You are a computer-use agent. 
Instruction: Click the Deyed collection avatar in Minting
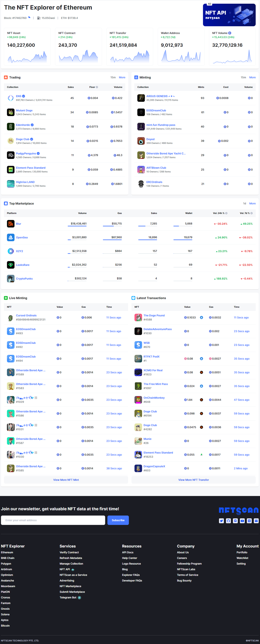pos(141,141)
